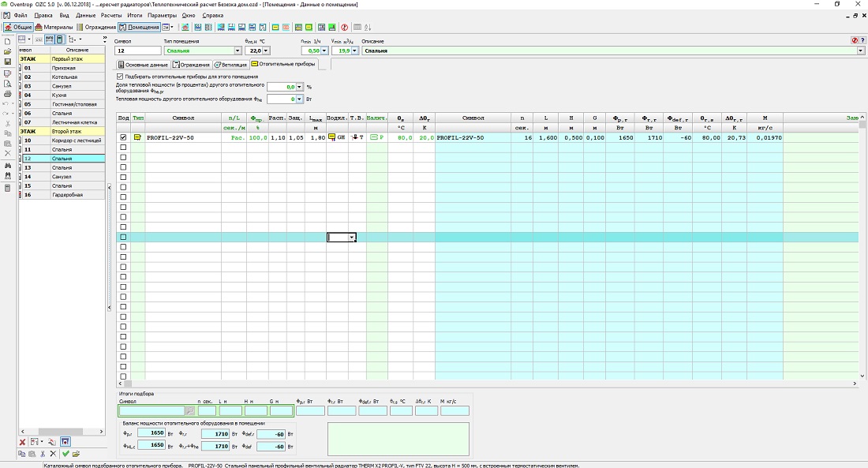Open the Тип помещения dropdown
868x468 pixels.
pyautogui.click(x=237, y=51)
